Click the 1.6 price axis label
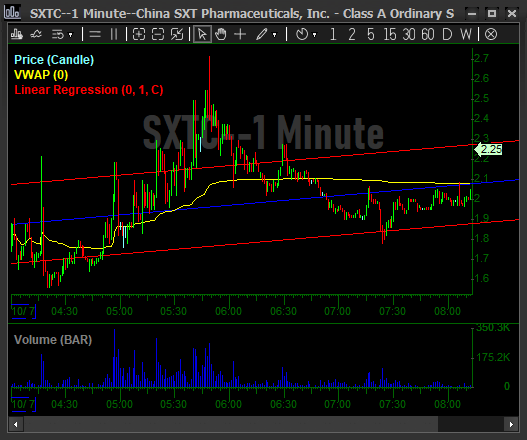The width and height of the screenshot is (527, 440). (481, 278)
